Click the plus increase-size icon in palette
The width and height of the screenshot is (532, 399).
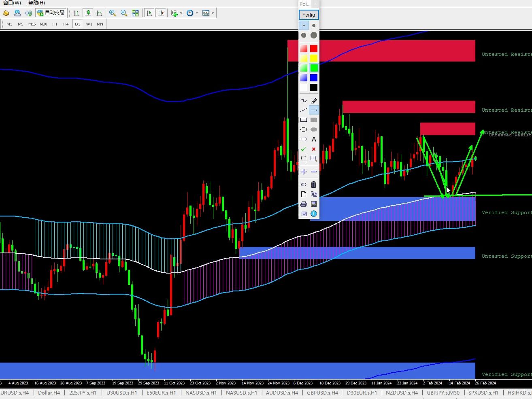304,172
